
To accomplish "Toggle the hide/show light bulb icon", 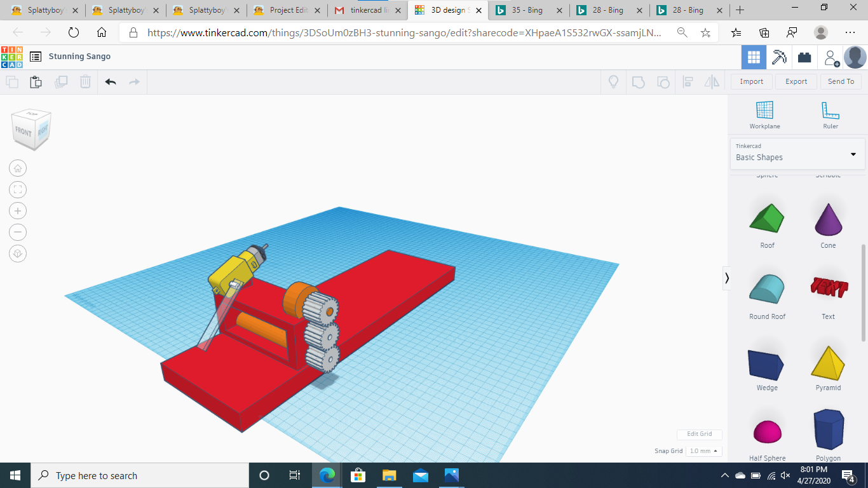I will click(613, 81).
